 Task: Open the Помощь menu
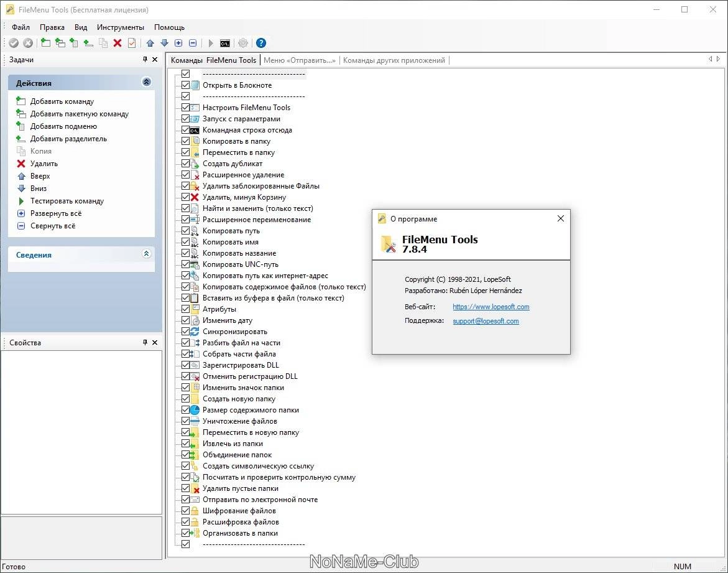point(170,27)
